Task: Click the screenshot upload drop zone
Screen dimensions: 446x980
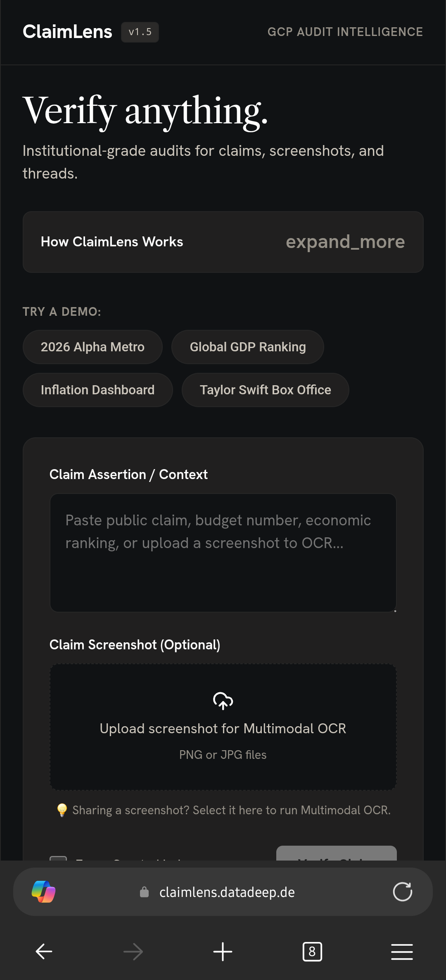Action: pos(223,727)
